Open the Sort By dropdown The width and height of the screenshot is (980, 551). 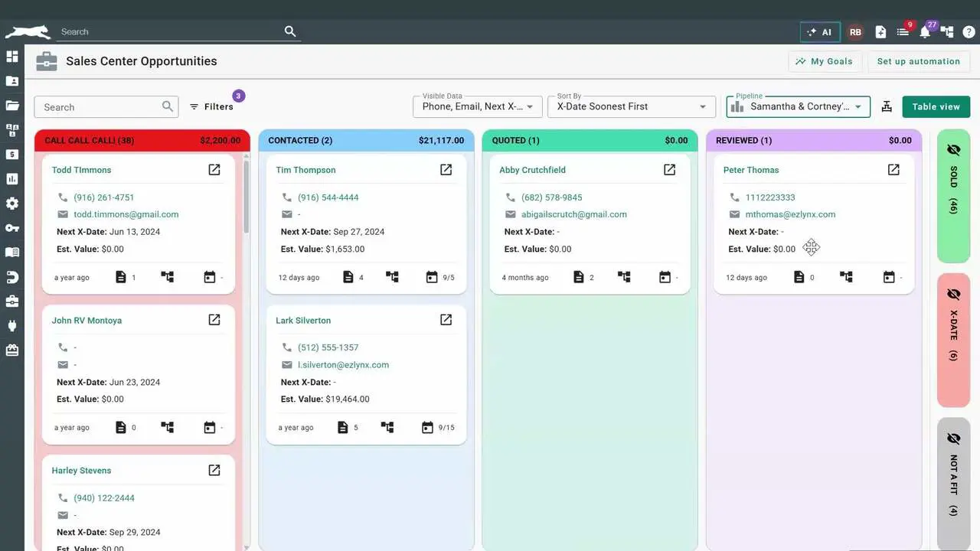[x=631, y=106]
